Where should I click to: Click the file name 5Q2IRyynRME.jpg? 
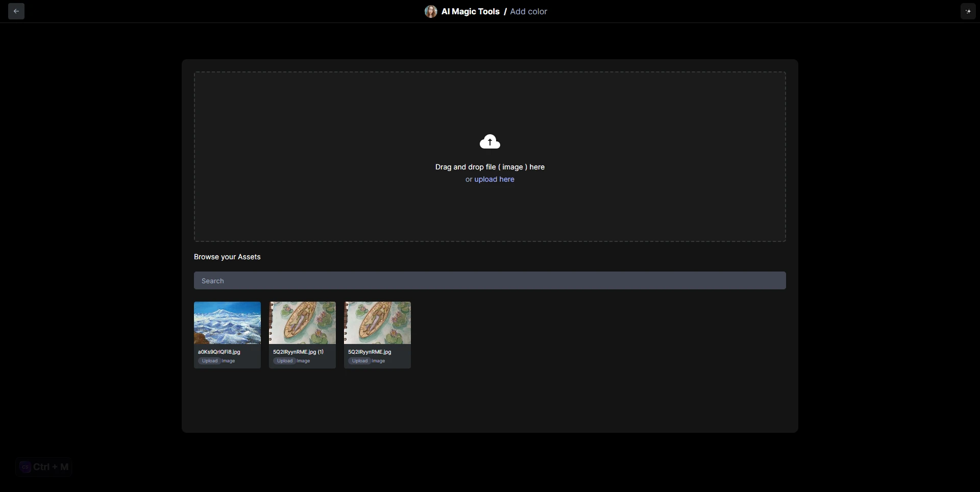coord(370,352)
